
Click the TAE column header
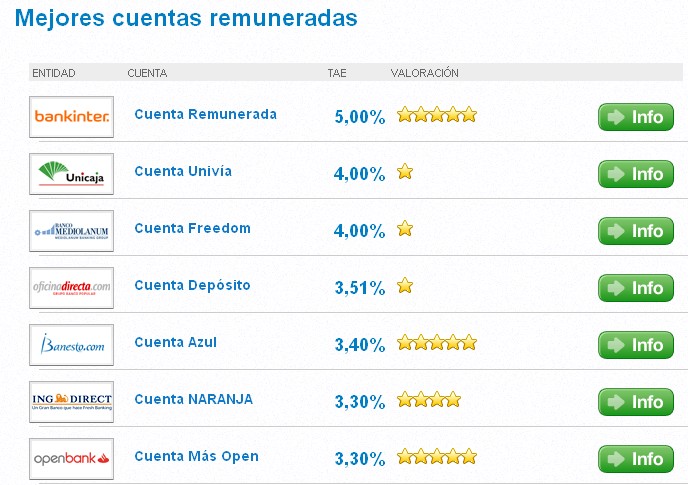click(x=337, y=73)
